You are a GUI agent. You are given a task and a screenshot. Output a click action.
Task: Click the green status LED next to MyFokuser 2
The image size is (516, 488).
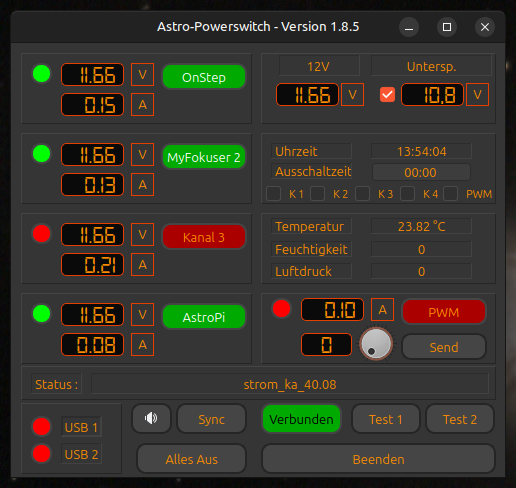pos(42,154)
